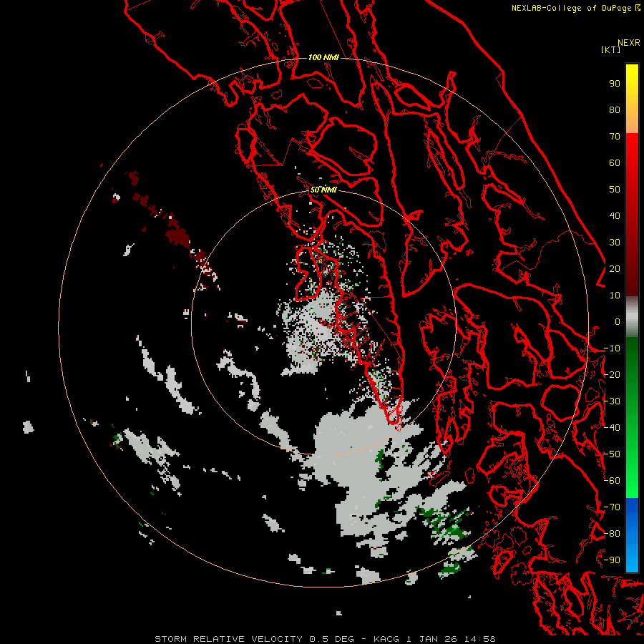
Task: Click the 40 value on velocity scale
Action: pyautogui.click(x=615, y=216)
